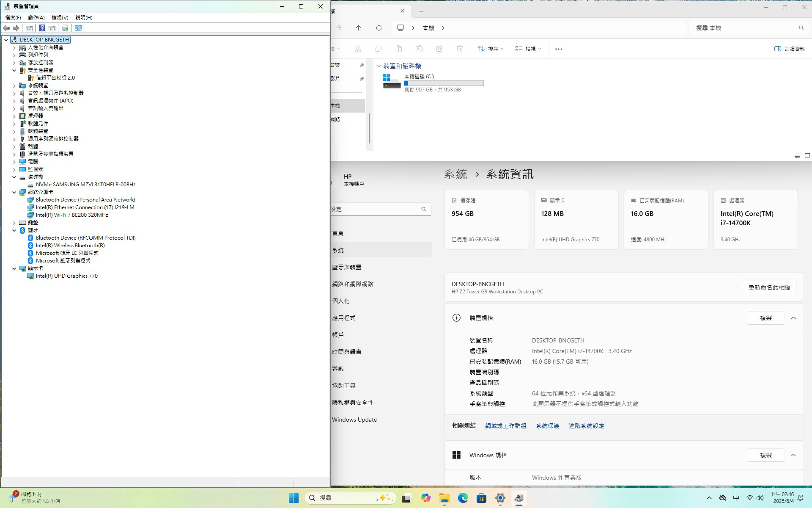The image size is (812, 508).
Task: Select Windows Update in Settings sidebar
Action: click(x=354, y=420)
